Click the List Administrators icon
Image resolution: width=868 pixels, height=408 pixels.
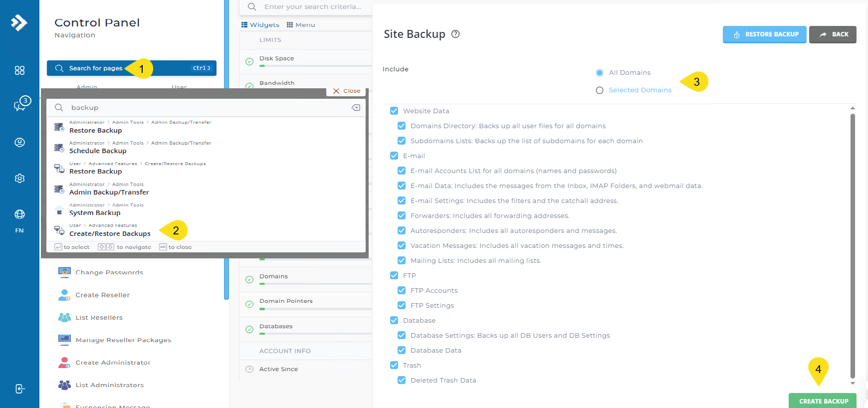[64, 385]
